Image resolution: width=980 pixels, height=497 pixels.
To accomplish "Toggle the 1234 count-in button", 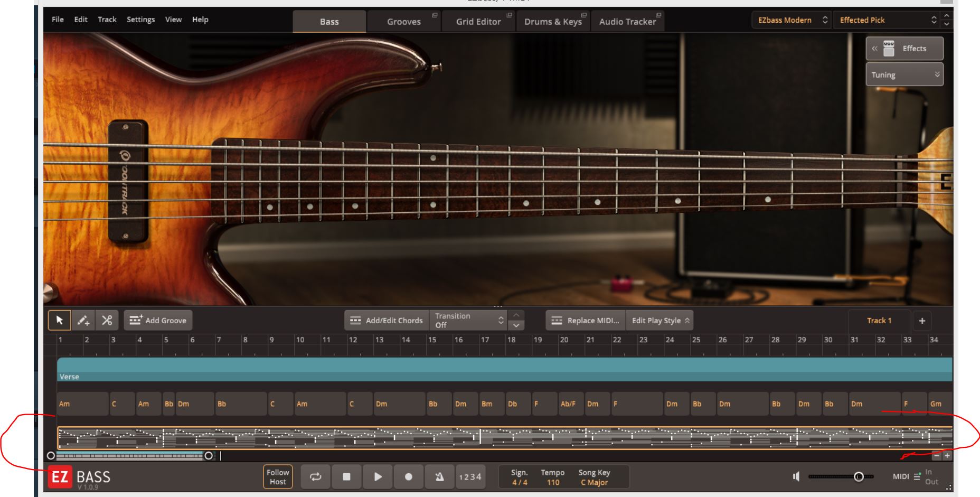I will pyautogui.click(x=470, y=476).
